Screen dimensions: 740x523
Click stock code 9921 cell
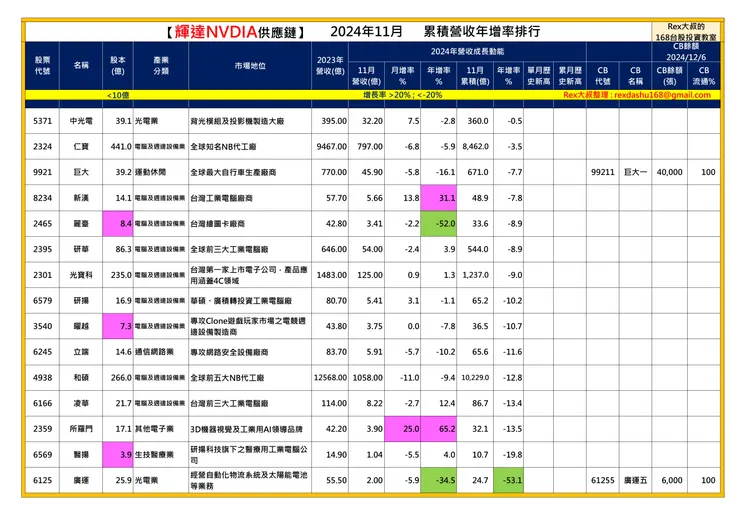[x=42, y=172]
